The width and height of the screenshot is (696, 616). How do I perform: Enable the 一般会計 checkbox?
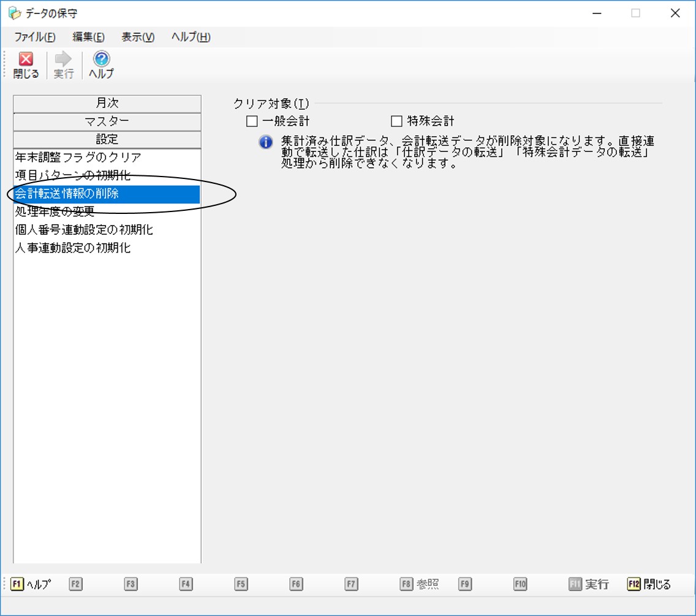252,121
